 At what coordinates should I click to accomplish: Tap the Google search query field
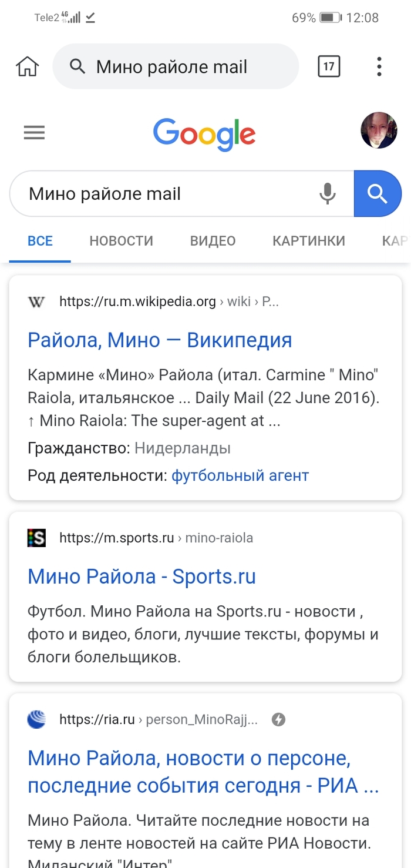[164, 194]
